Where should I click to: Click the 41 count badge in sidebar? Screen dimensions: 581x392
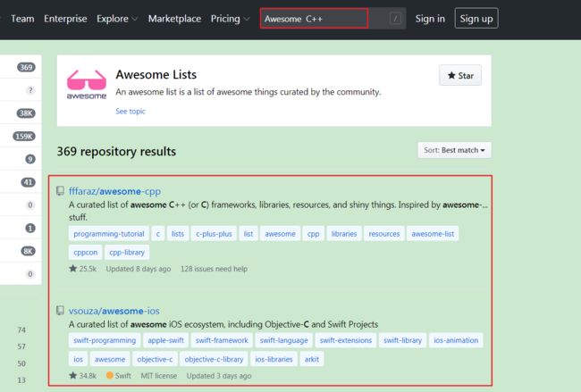click(28, 182)
